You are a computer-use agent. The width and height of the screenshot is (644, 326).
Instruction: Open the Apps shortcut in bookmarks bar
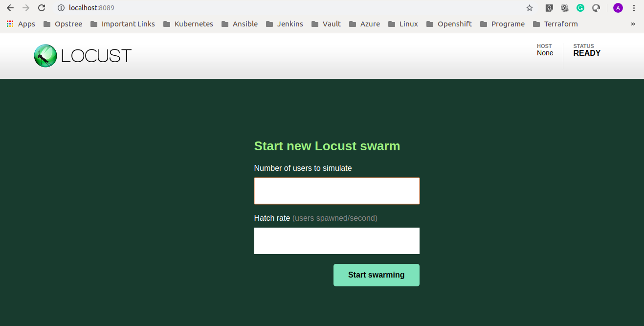[21, 24]
